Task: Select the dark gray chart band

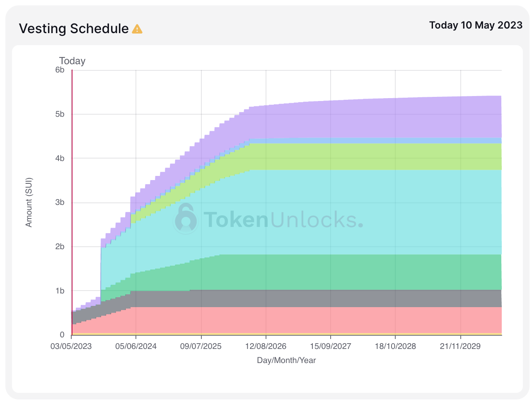Action: [x=373, y=298]
